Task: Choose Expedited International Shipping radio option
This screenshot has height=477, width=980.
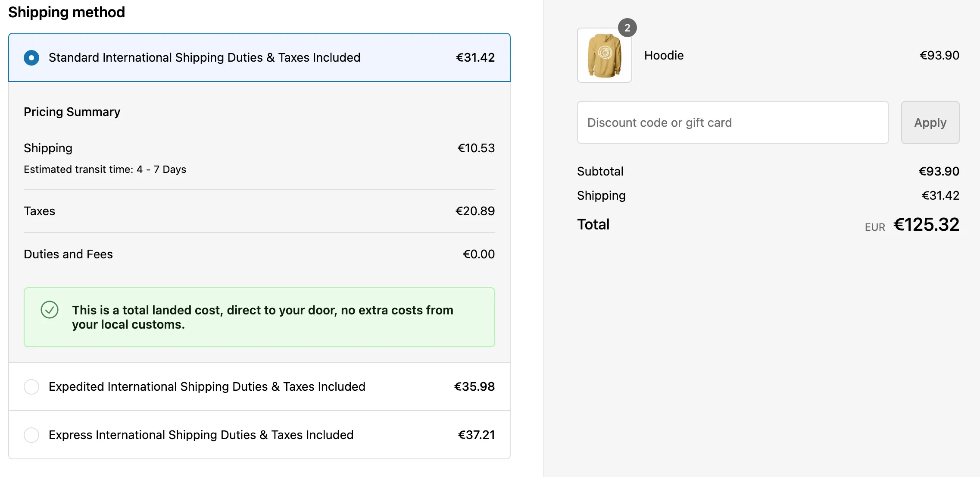Action: click(31, 387)
